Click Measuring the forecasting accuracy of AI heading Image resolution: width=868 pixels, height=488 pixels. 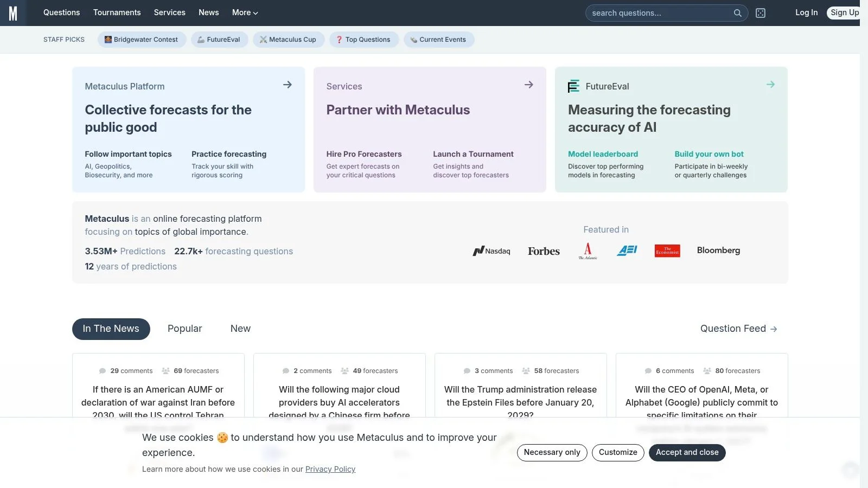tap(649, 118)
